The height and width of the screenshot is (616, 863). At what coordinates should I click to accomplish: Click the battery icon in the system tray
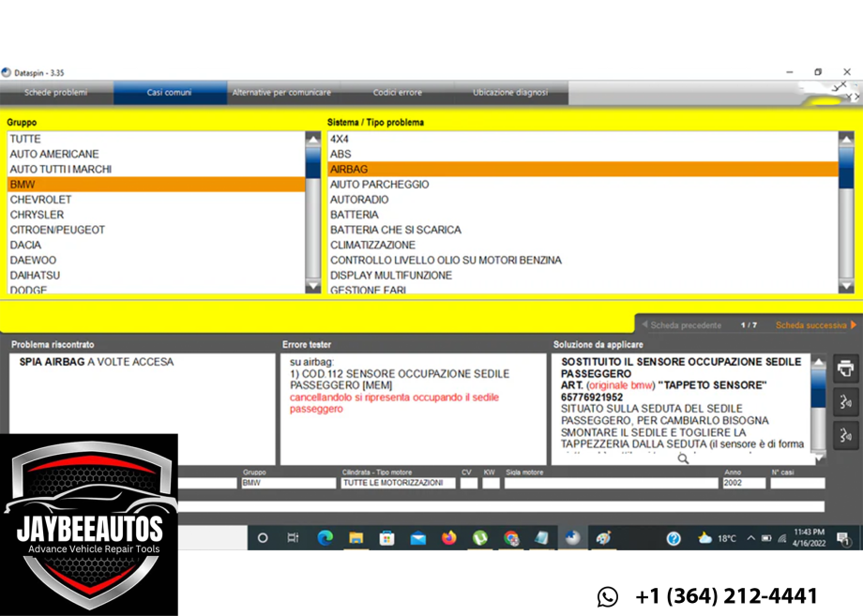(x=766, y=538)
